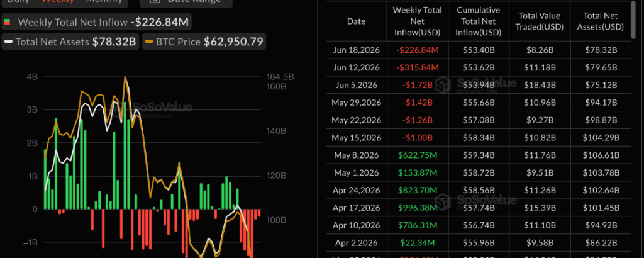Screen dimensions: 644x258
Task: Click the $9.27B value traded cell
Action: (539, 120)
